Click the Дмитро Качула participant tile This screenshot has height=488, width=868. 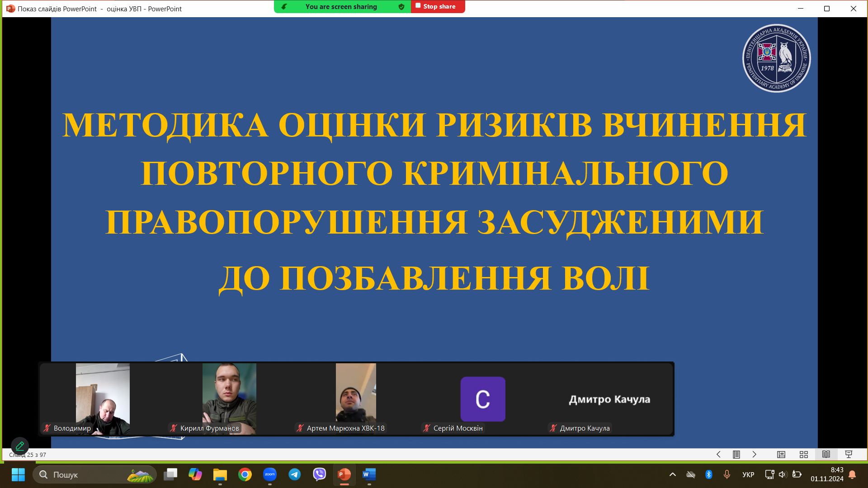(609, 399)
